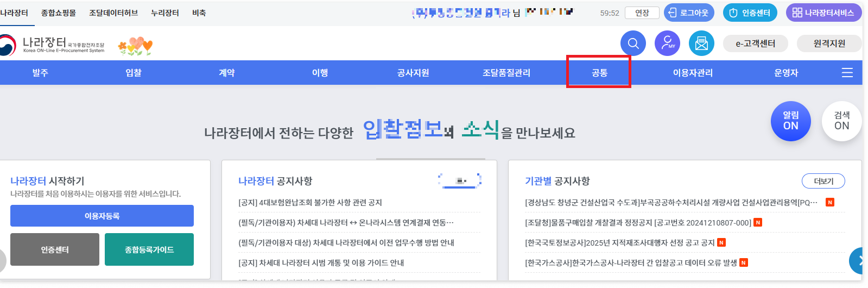Open 한국국토정보공사 2025년 지적재조사 notice

[620, 243]
